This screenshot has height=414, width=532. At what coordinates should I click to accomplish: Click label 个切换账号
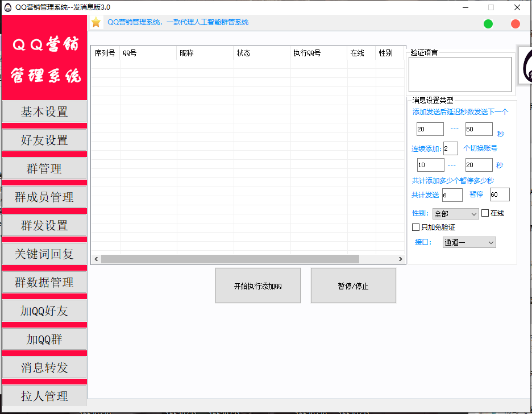[480, 148]
